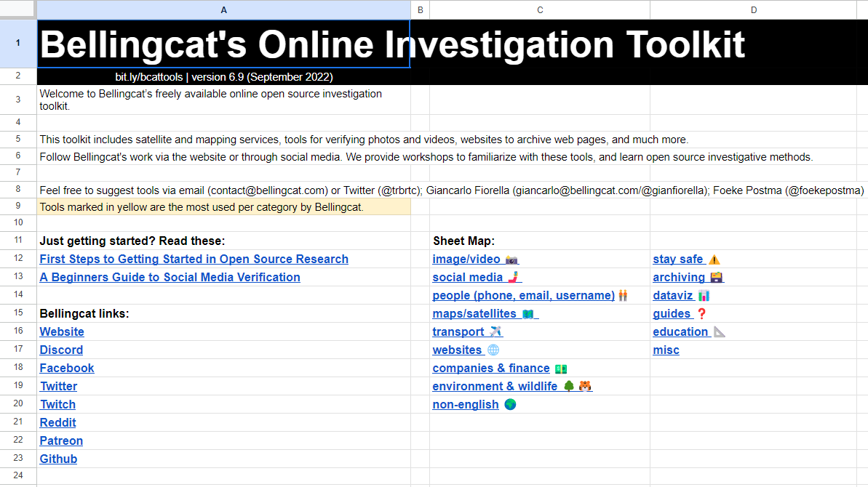Go to misc sheet link
Image resolution: width=868 pixels, height=487 pixels.
666,350
